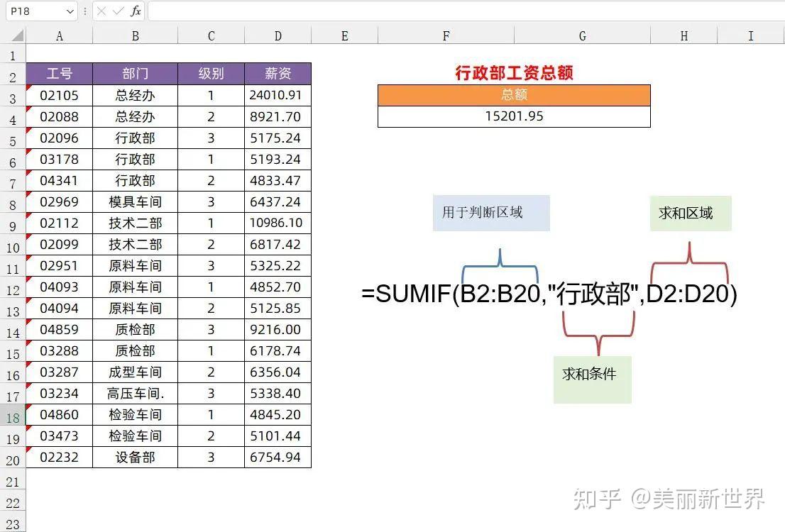The height and width of the screenshot is (532, 785).
Task: Select column F header
Action: (x=446, y=35)
